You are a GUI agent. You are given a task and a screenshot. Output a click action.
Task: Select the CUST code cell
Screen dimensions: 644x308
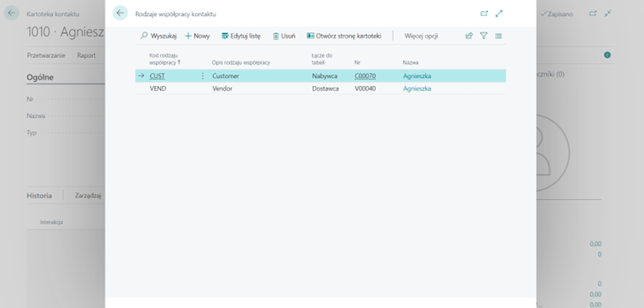pos(158,76)
